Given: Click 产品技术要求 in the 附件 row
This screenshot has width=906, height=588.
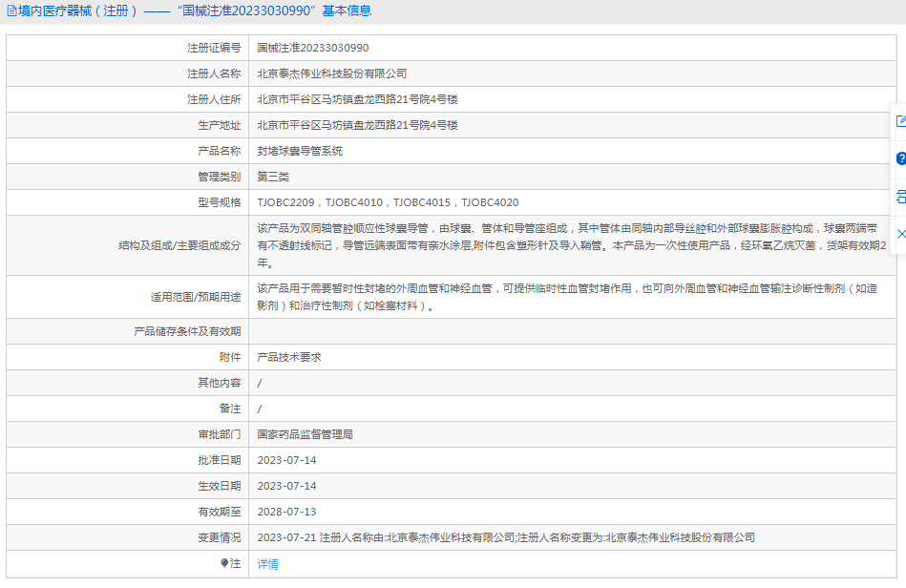Looking at the screenshot, I should coord(289,358).
